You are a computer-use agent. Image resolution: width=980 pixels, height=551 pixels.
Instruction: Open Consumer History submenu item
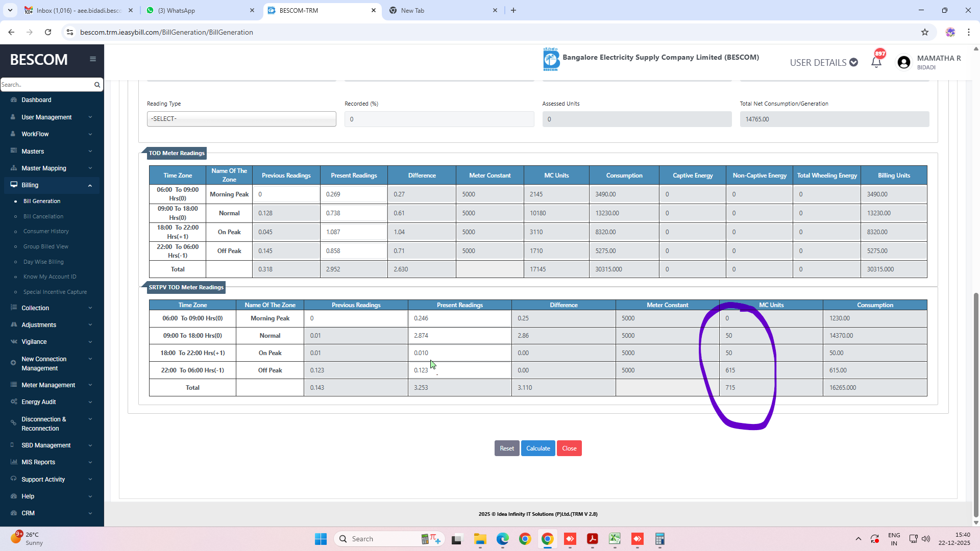[x=46, y=231]
